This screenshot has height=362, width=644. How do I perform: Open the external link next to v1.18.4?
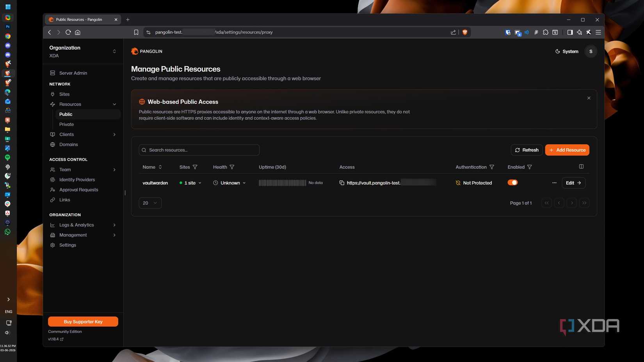coord(62,339)
